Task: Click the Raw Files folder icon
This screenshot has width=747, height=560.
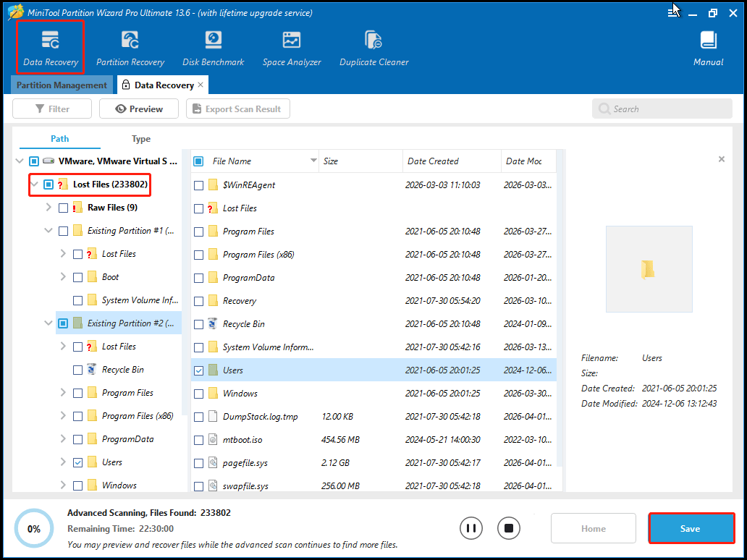Action: pos(77,208)
